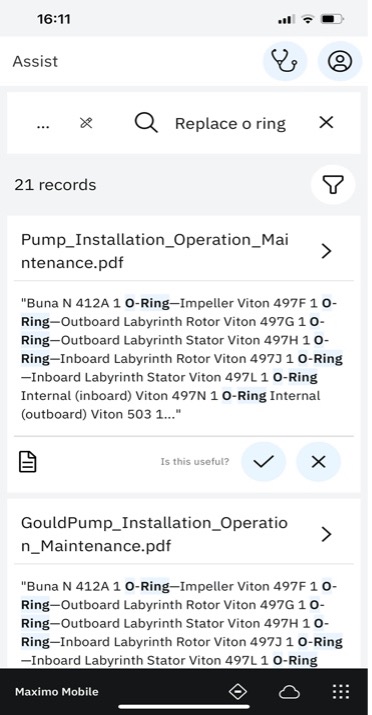Tap the Maximo Mobile label

pos(57,692)
